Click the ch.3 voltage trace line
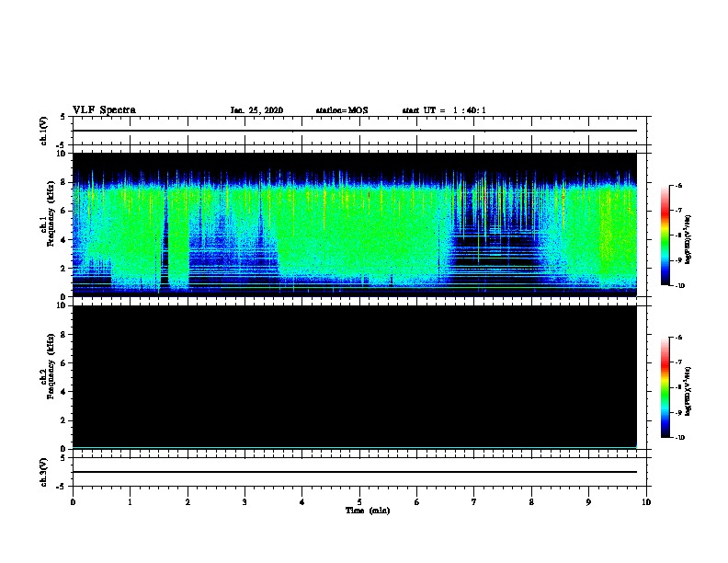 click(354, 472)
